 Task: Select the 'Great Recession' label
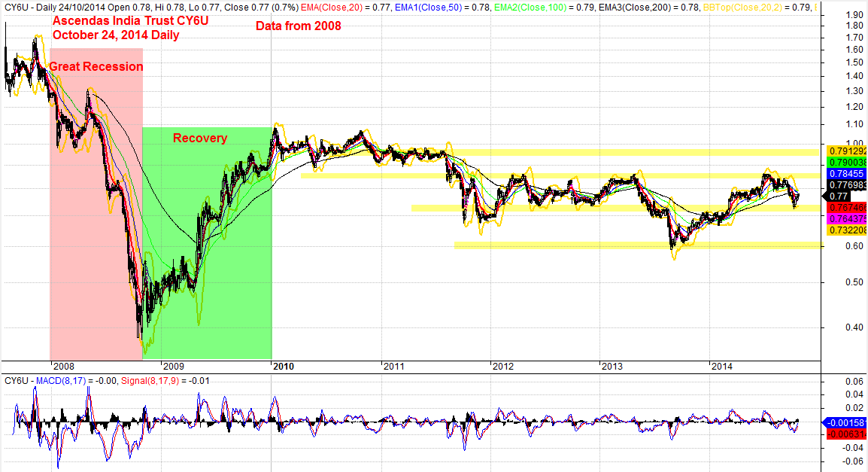click(96, 66)
